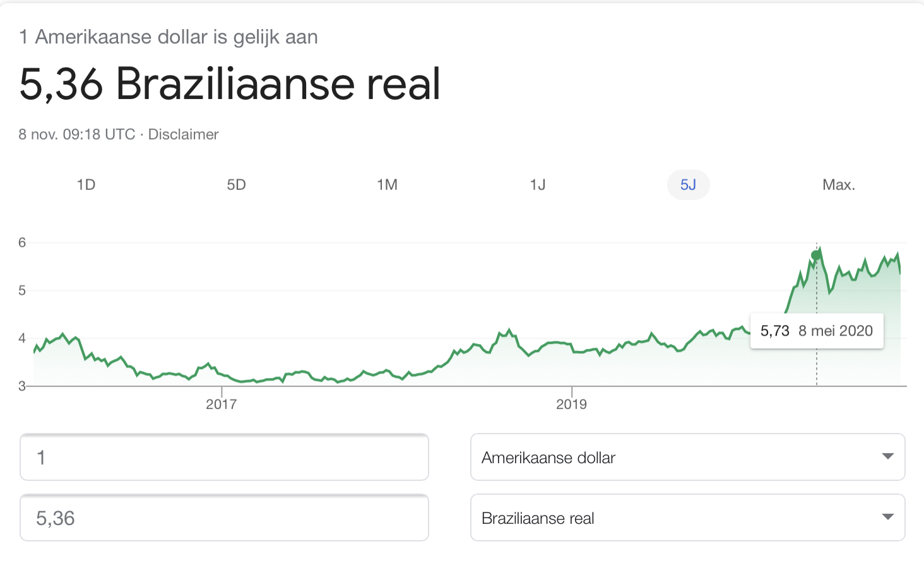Select the 1J yearly range tab
Image resolution: width=924 pixels, height=561 pixels.
pos(538,185)
